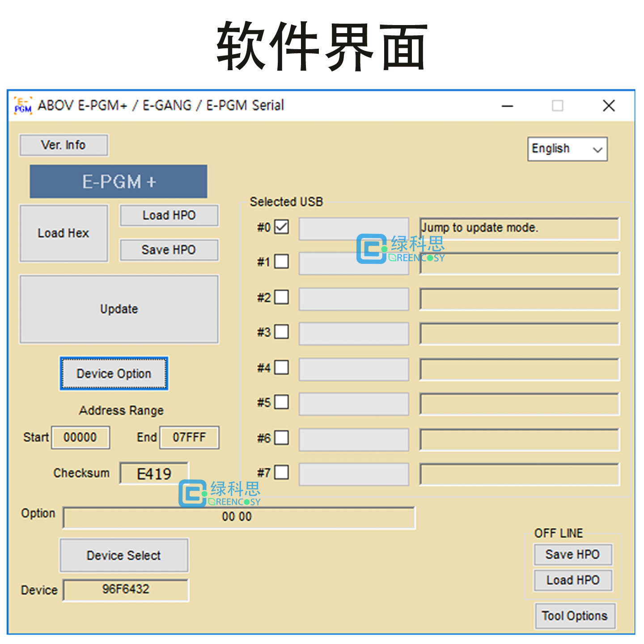Uncheck the #0 USB checkbox
Screen dimensions: 644x644
click(x=282, y=227)
